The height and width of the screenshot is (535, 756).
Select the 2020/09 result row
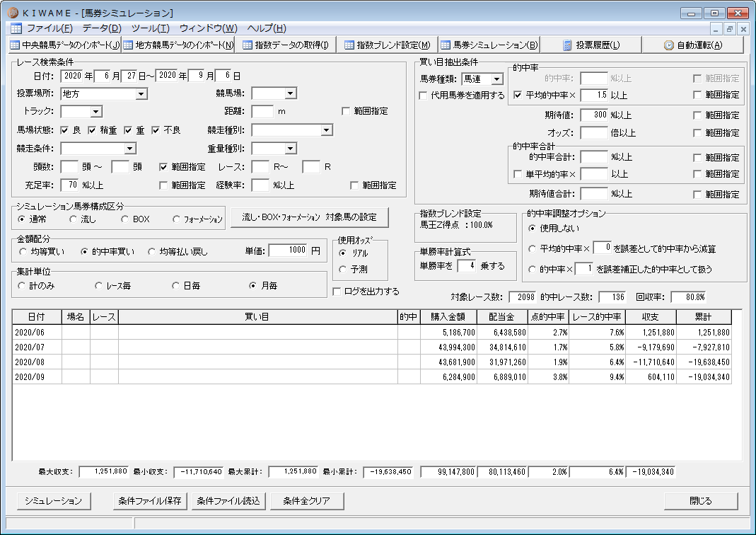click(x=372, y=376)
